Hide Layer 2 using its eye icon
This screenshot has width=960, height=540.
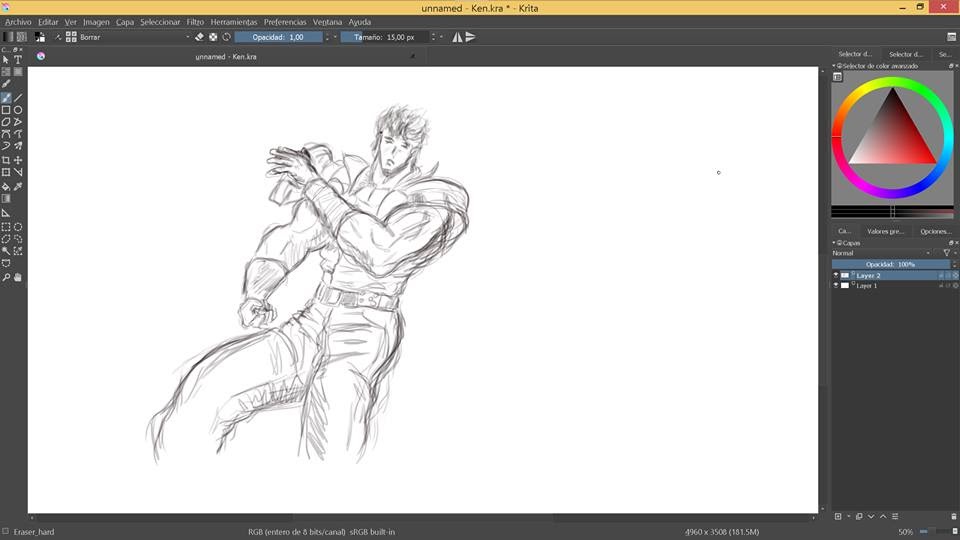(x=836, y=276)
